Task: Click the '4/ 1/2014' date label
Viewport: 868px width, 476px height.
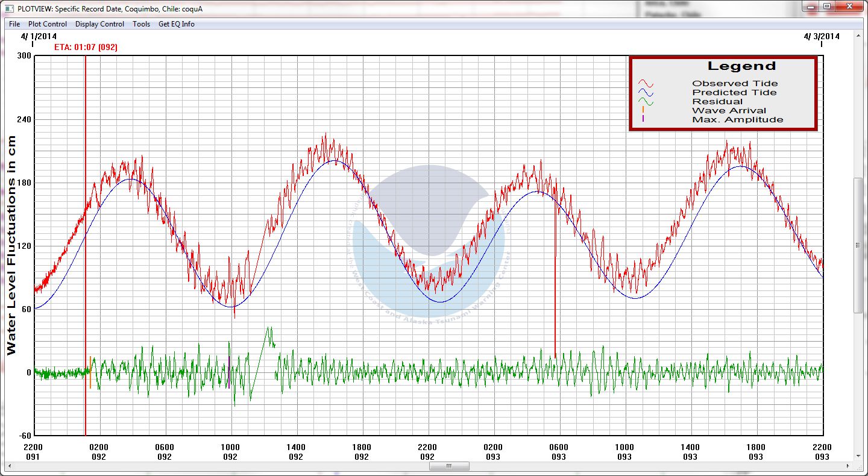Action: pos(39,36)
